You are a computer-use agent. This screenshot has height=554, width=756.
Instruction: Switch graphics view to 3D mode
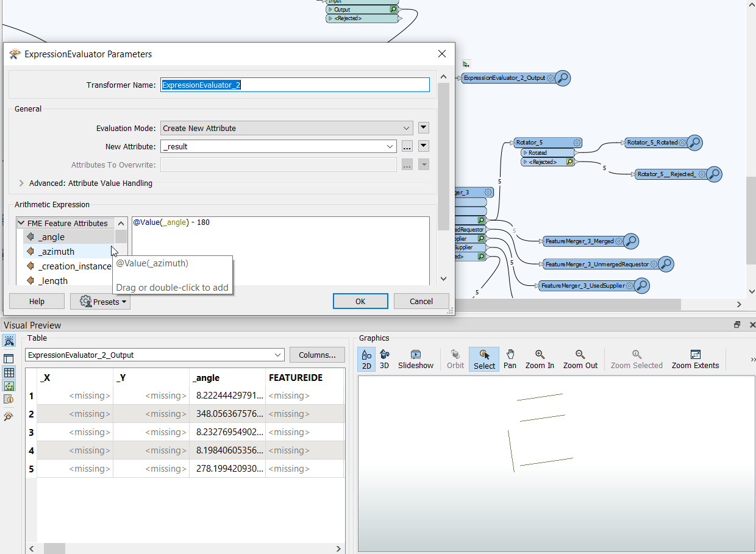384,359
